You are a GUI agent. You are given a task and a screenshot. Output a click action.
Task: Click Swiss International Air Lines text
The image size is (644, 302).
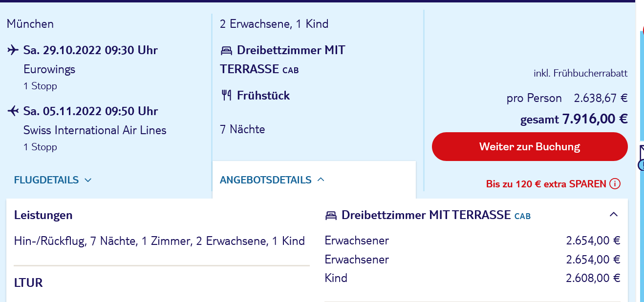coord(95,130)
